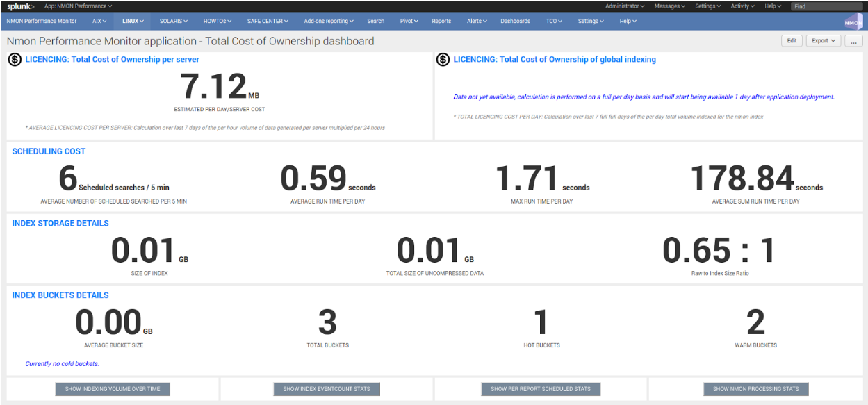Go to the Reports page

[x=441, y=21]
